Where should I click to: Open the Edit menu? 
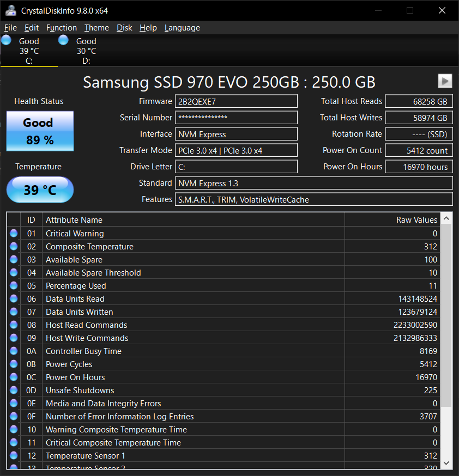tap(32, 28)
